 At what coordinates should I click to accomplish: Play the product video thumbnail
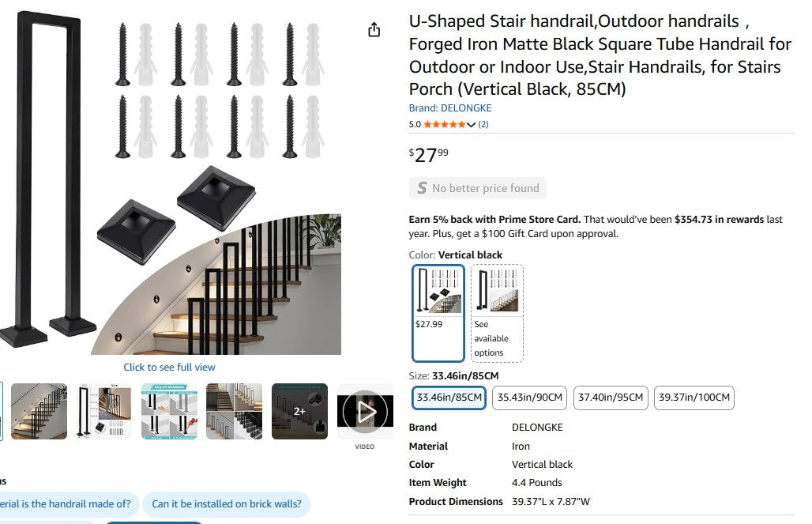tap(365, 412)
